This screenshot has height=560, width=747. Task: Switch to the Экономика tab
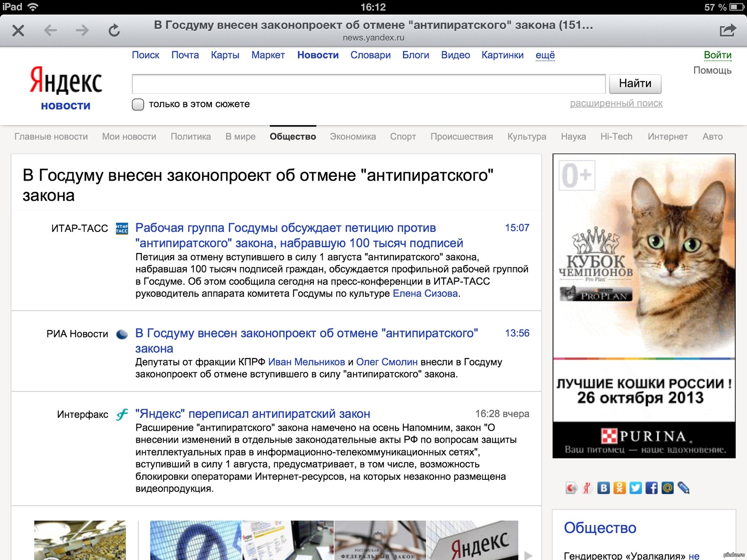pos(352,137)
